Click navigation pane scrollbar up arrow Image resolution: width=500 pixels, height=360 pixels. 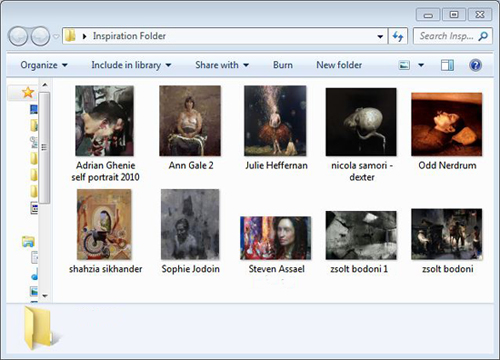(45, 85)
